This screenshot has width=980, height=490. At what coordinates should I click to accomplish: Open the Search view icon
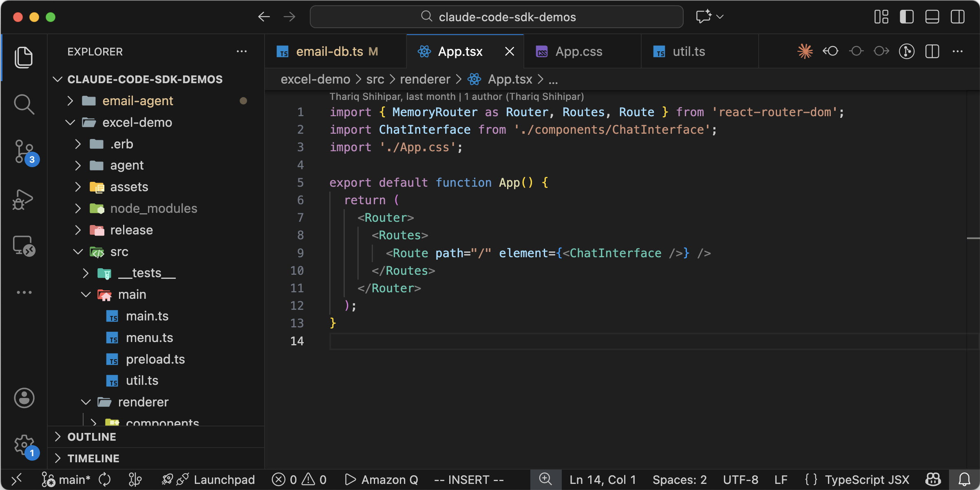[24, 104]
